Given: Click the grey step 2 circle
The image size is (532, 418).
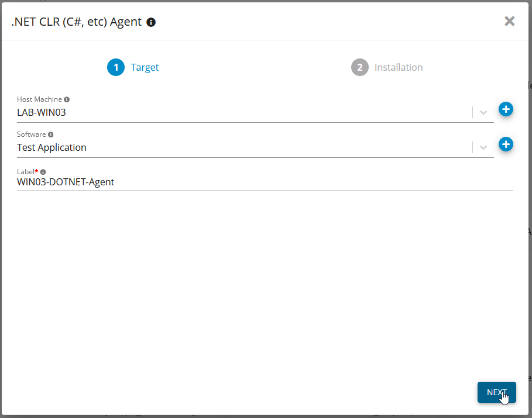Looking at the screenshot, I should [359, 67].
